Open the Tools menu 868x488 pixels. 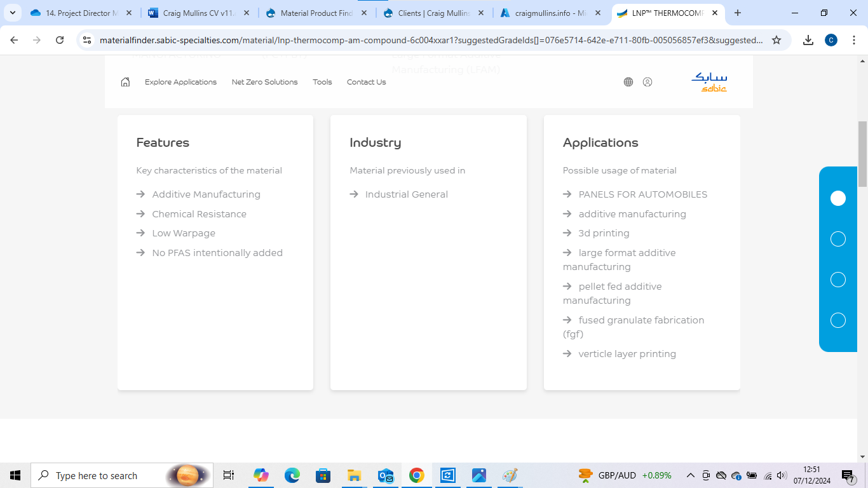[x=322, y=82]
